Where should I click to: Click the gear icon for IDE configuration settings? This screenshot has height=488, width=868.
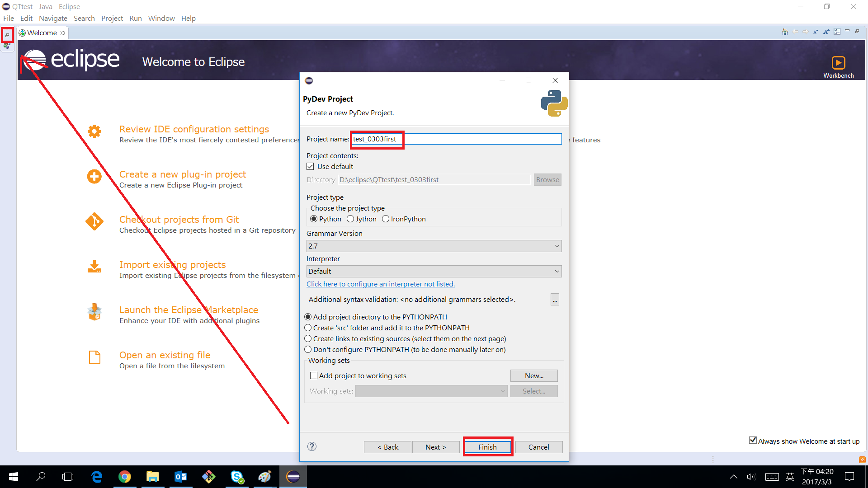click(94, 131)
